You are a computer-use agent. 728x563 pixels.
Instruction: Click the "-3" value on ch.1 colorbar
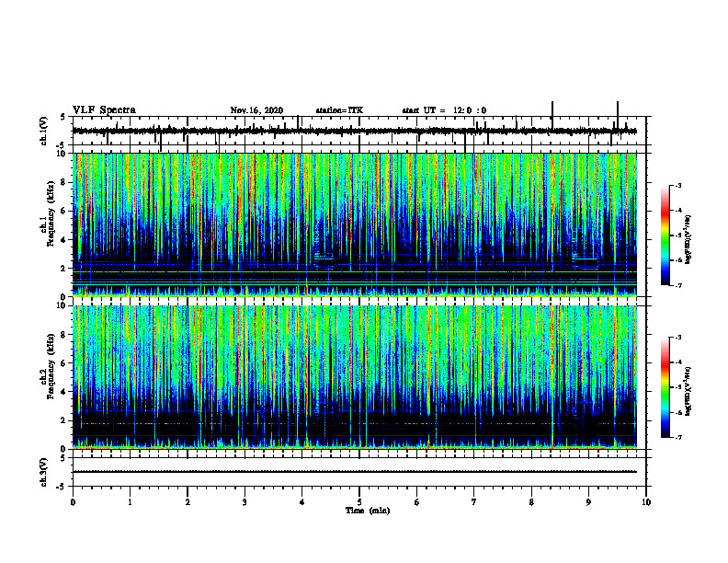[x=678, y=185]
